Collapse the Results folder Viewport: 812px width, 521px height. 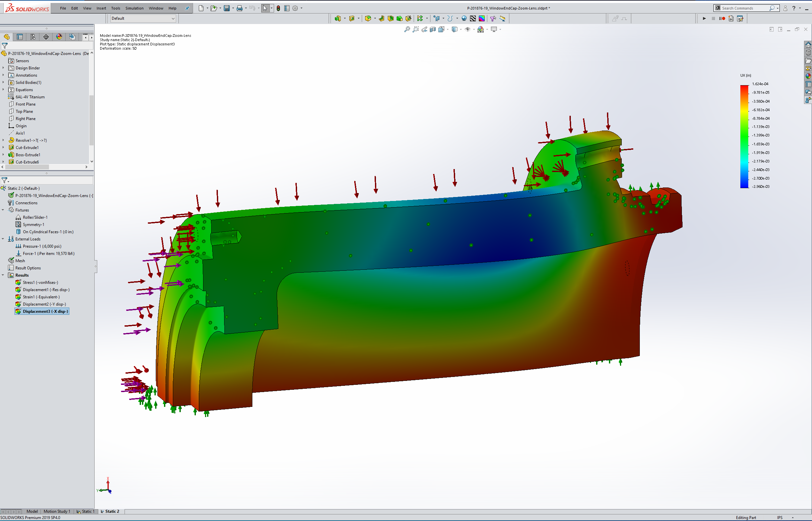[3, 275]
